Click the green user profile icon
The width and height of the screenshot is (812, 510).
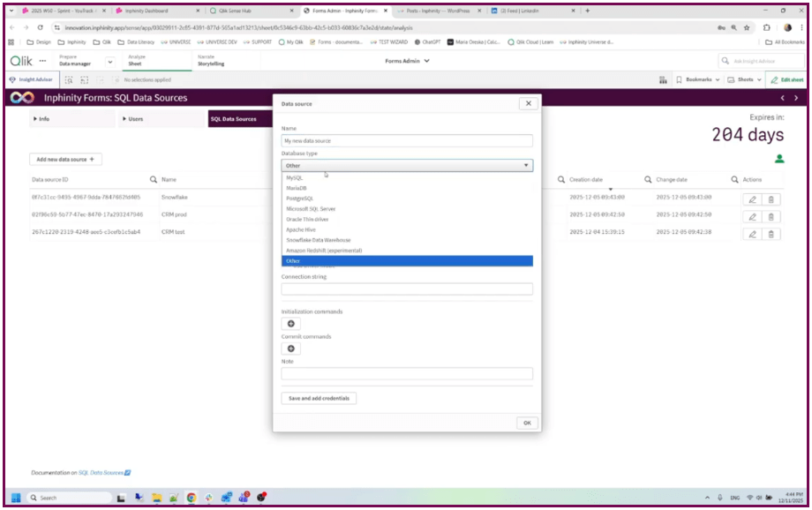[779, 159]
